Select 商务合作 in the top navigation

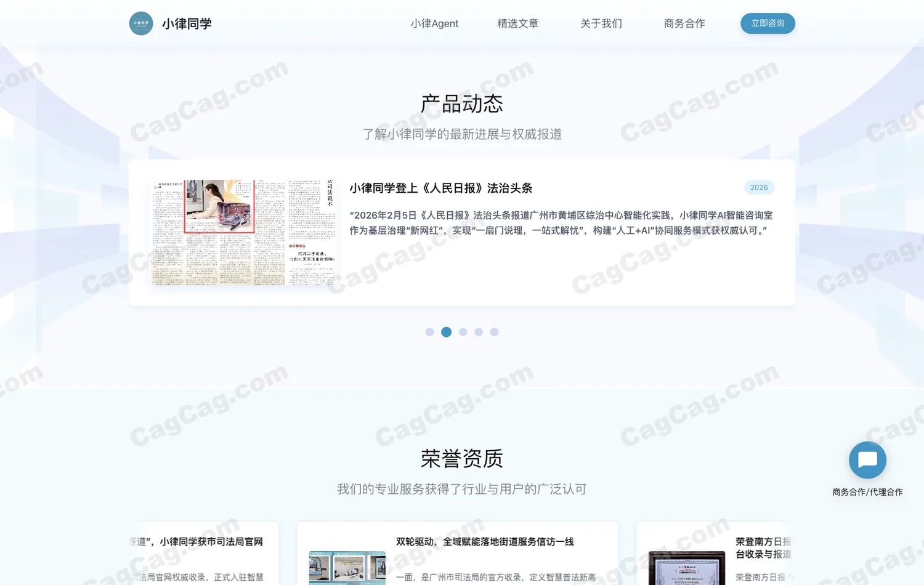coord(684,23)
